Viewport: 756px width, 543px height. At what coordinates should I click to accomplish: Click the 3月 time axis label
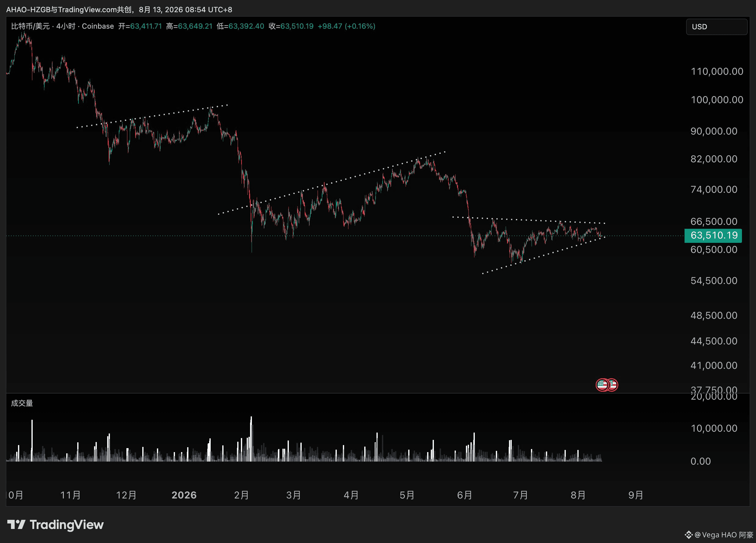pyautogui.click(x=294, y=495)
